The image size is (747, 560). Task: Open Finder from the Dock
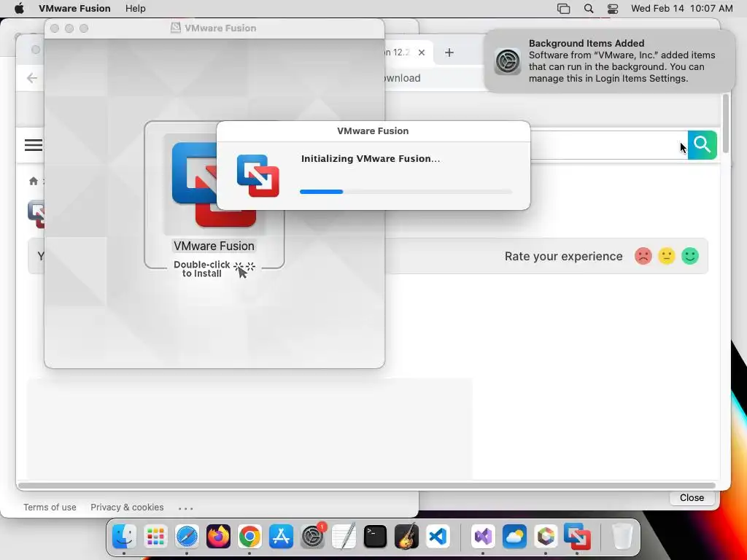[x=124, y=537]
